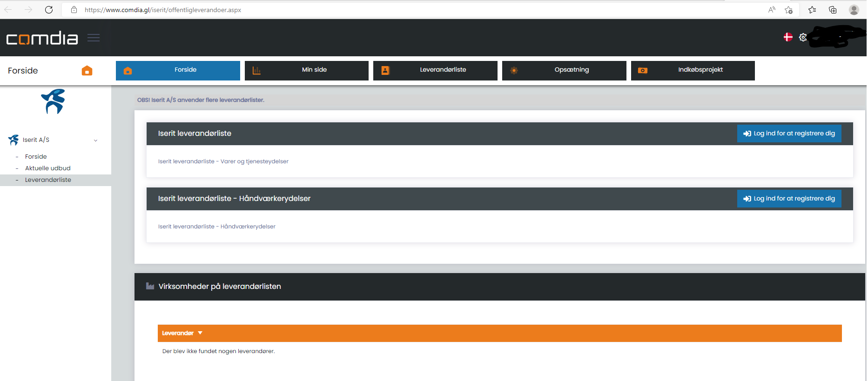Toggle the hamburger menu beside comdia logo
Image resolution: width=868 pixels, height=381 pixels.
tap(94, 38)
